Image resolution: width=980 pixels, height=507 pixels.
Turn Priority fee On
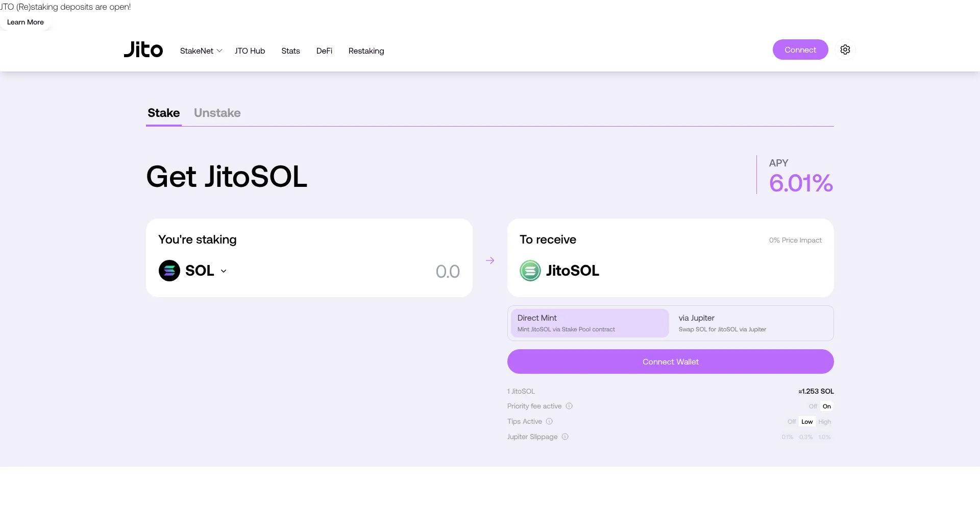pos(827,406)
